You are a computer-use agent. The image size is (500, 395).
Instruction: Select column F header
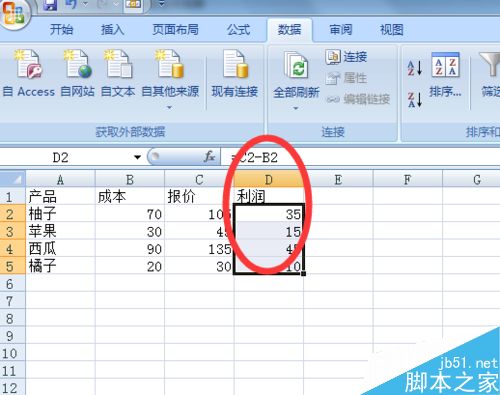click(407, 180)
